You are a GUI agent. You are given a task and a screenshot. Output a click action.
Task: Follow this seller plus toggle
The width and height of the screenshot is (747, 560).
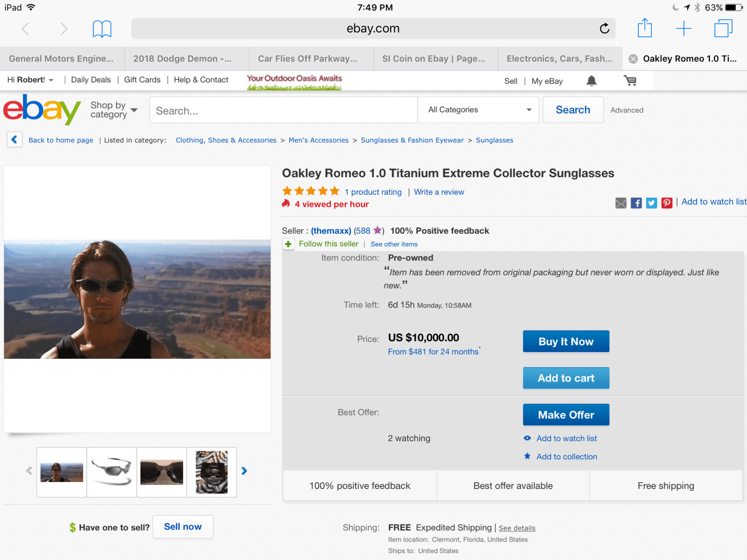(x=289, y=244)
